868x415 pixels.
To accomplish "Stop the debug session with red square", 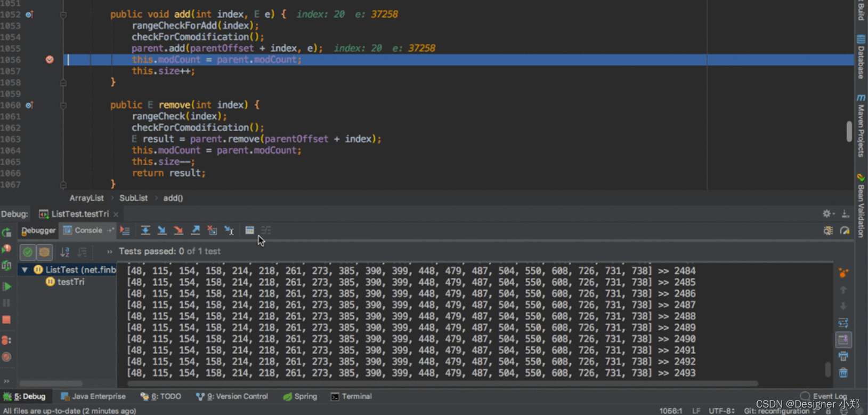I will (6, 320).
